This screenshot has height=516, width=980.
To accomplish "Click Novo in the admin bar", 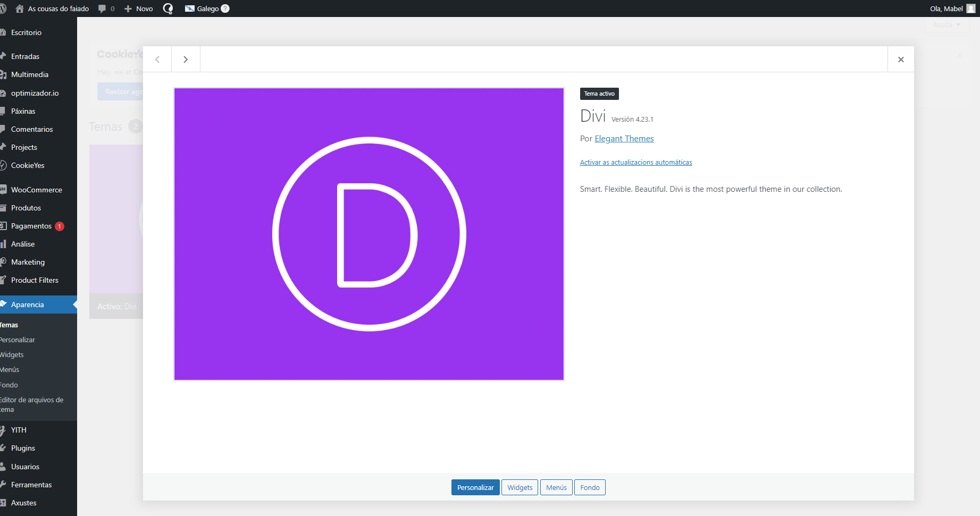I will pos(144,9).
